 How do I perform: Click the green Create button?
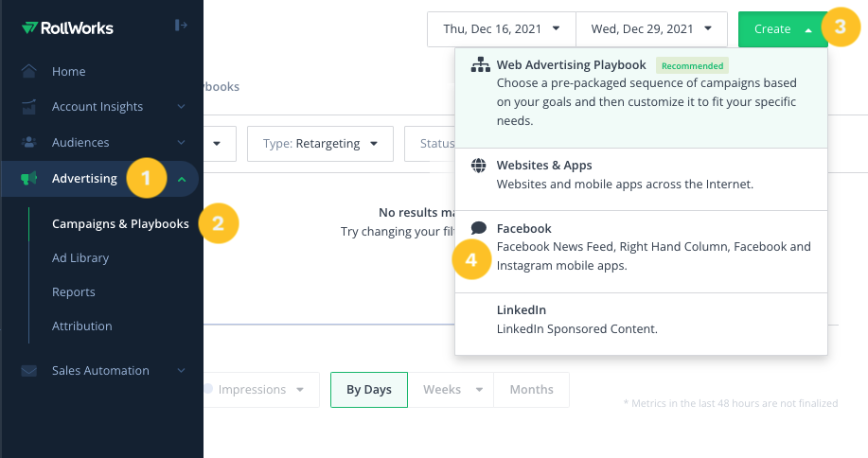783,29
